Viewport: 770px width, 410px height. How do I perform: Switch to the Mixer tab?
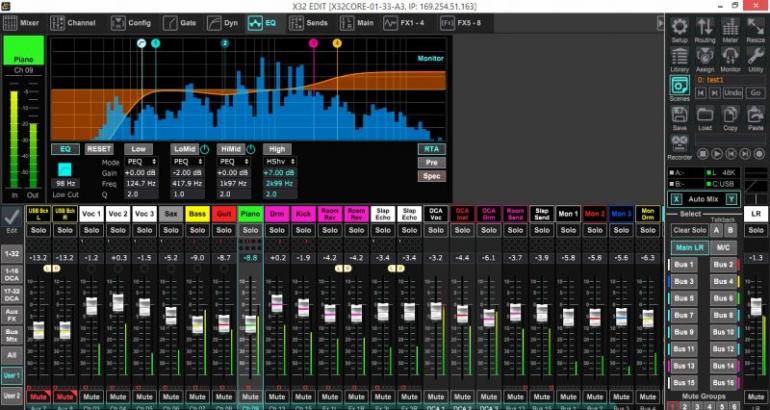coord(22,23)
